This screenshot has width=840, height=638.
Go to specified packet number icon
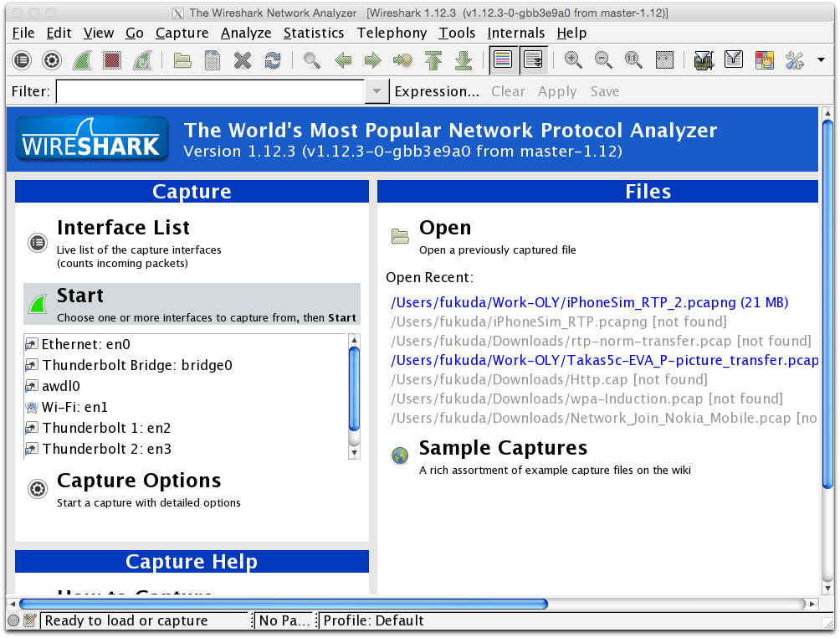[x=403, y=60]
